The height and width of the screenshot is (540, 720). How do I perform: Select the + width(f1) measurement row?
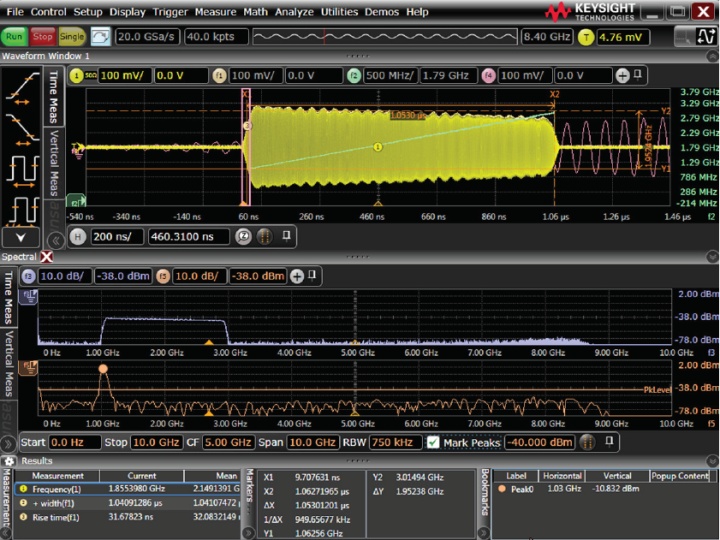pos(127,504)
